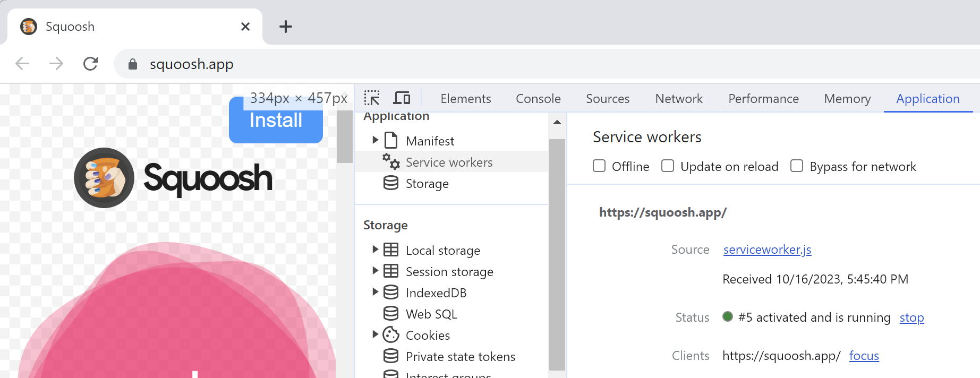Toggle the device toolbar icon
Screen dimensions: 980x378
coord(402,98)
